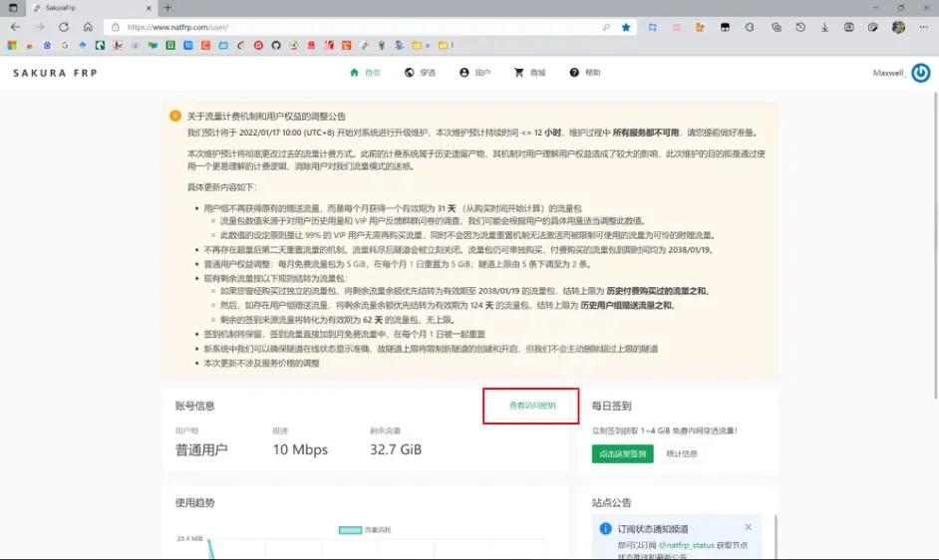Click the 查看访问密钥 link
Viewport: 939px width, 560px height.
(531, 406)
